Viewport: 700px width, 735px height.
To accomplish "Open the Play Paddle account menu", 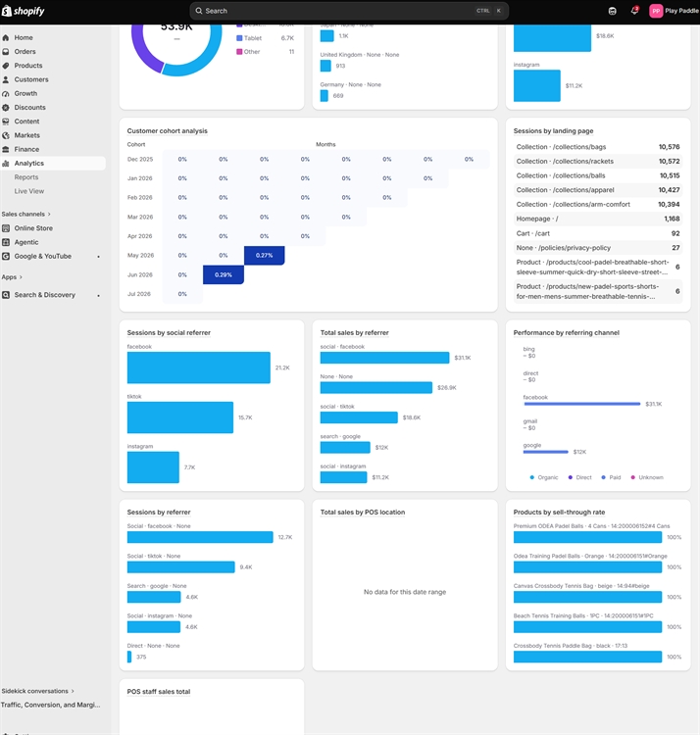I will 674,11.
